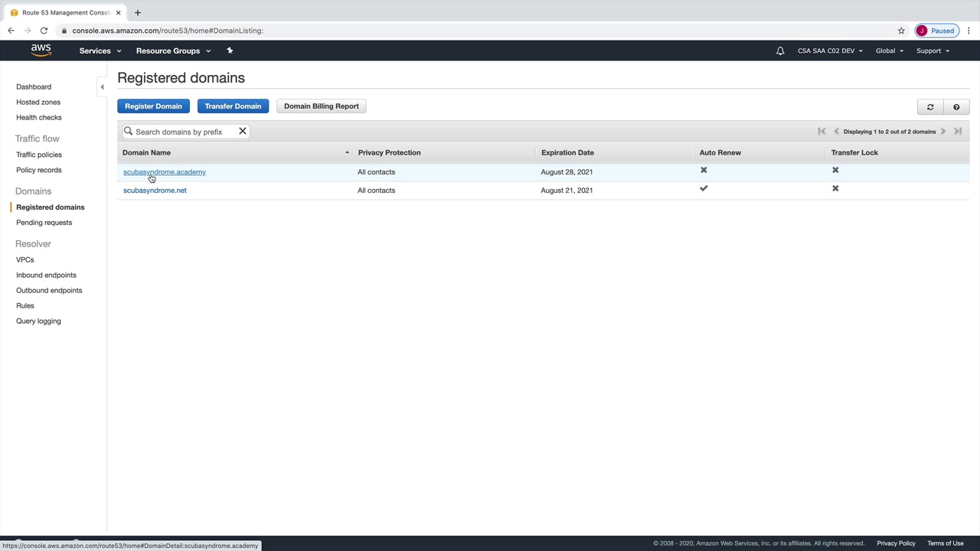The height and width of the screenshot is (551, 980).
Task: Open a new browser tab
Action: 138,12
